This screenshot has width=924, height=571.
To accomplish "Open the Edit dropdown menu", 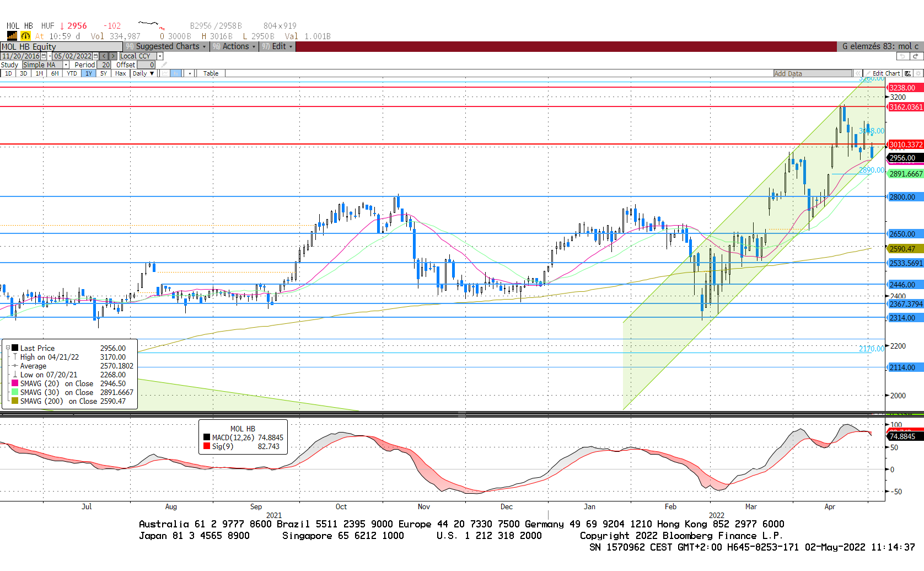I will 277,46.
